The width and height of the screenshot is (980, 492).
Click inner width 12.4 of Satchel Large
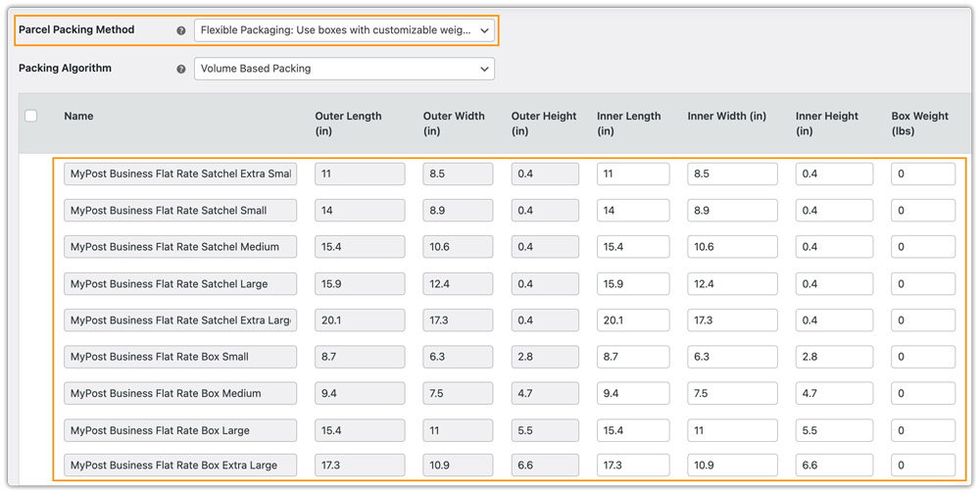(x=732, y=284)
